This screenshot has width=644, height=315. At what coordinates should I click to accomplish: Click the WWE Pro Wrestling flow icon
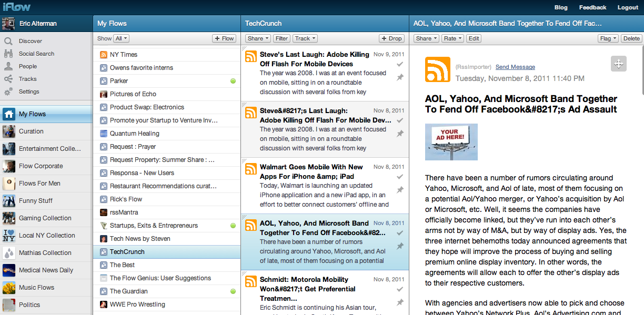pyautogui.click(x=104, y=304)
